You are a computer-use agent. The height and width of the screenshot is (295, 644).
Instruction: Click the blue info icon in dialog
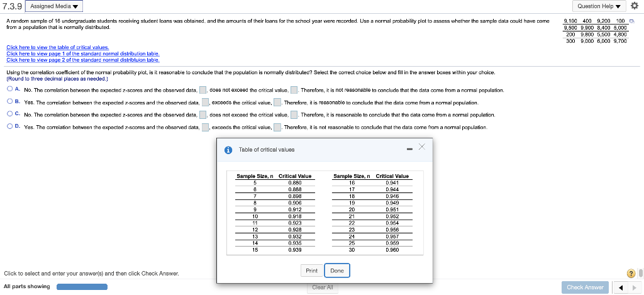click(x=229, y=150)
